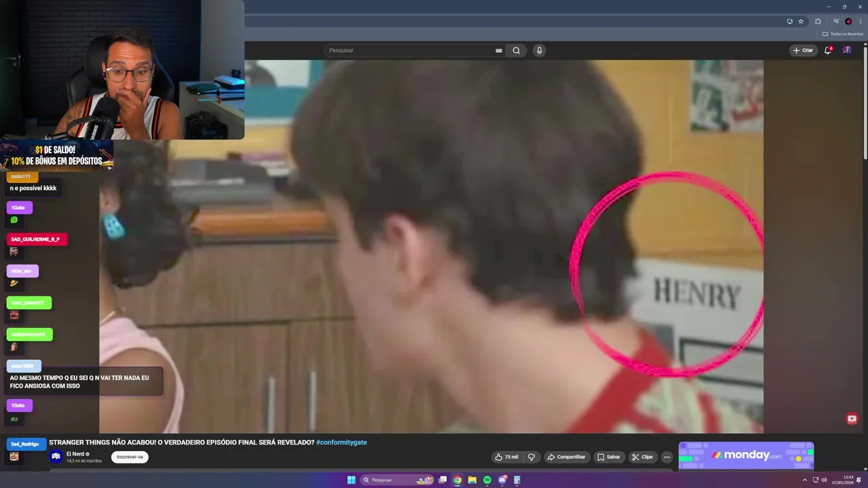
Task: Open the clock showing 15:43
Action: tap(843, 480)
